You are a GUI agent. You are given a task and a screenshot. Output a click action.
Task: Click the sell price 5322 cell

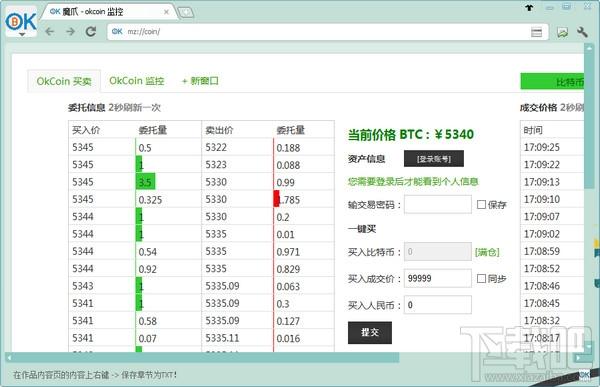tap(216, 147)
